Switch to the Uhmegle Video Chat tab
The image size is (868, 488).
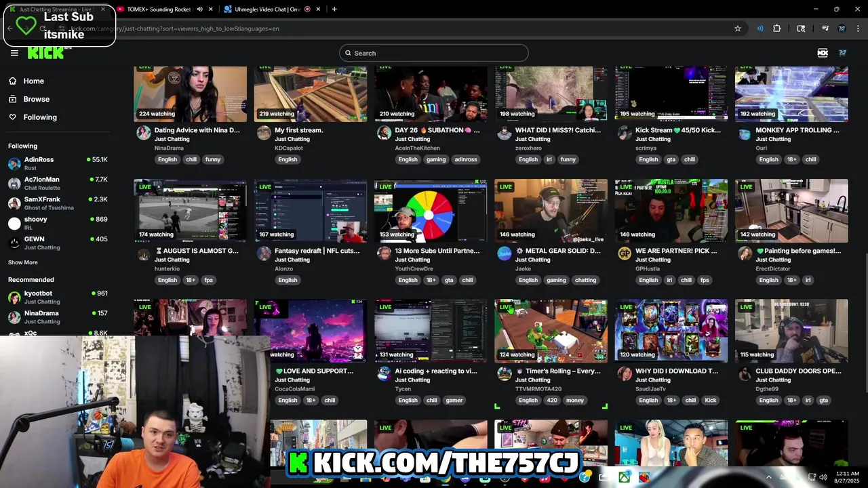pos(266,9)
